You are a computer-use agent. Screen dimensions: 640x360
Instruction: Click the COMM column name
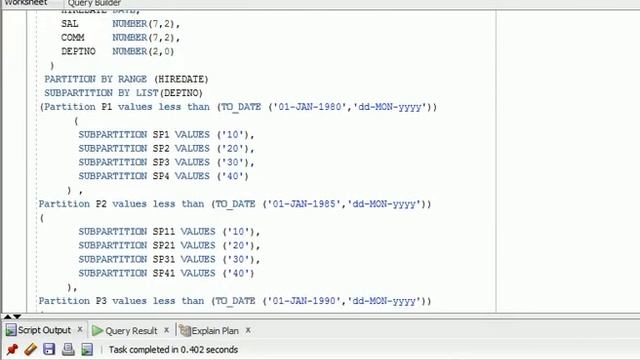coord(73,38)
